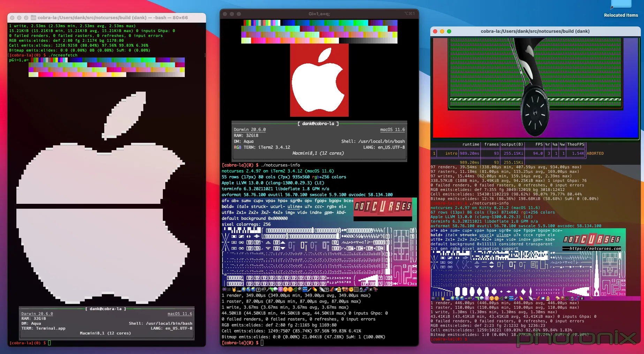Open the https://notcurses.com link in Kitty
The height and width of the screenshot is (354, 644).
coord(595,248)
